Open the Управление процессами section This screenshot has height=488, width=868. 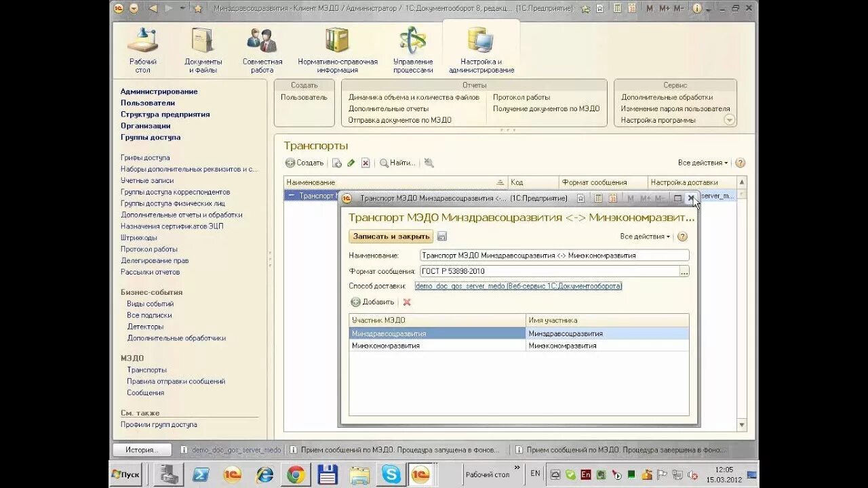tap(413, 50)
